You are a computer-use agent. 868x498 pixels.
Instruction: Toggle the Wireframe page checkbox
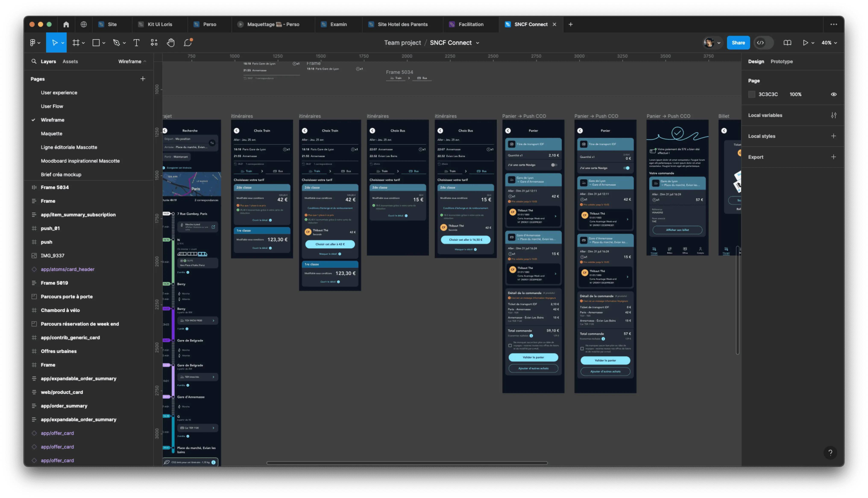tap(33, 120)
